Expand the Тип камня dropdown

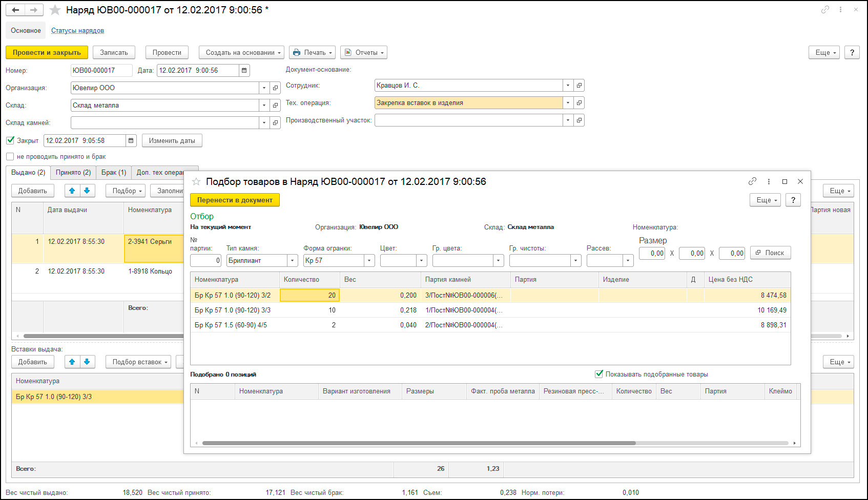click(x=293, y=261)
